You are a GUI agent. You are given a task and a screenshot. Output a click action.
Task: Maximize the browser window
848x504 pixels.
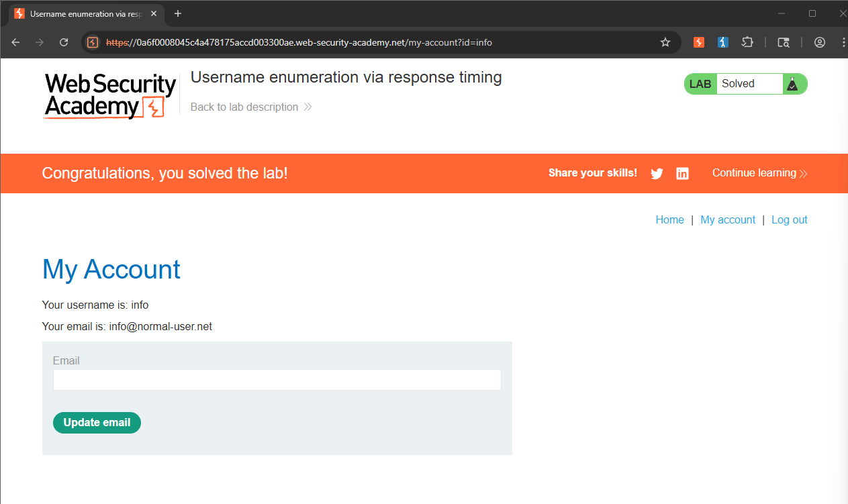click(812, 13)
